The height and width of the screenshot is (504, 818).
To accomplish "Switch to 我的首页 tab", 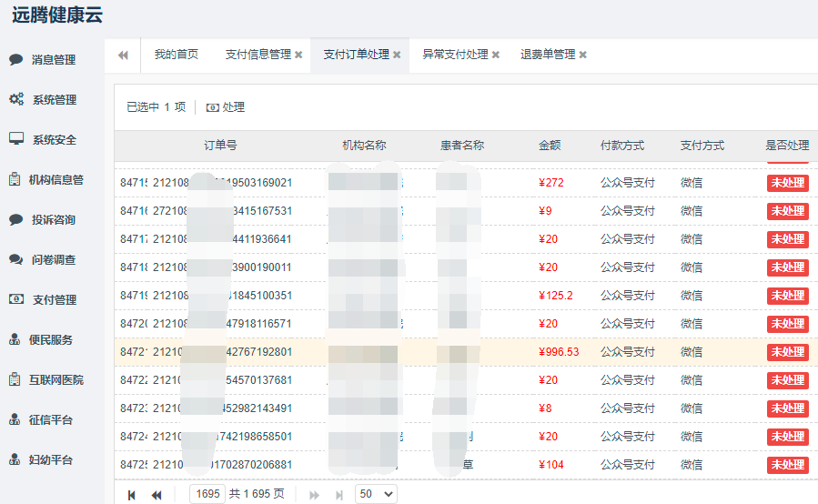I will 176,55.
